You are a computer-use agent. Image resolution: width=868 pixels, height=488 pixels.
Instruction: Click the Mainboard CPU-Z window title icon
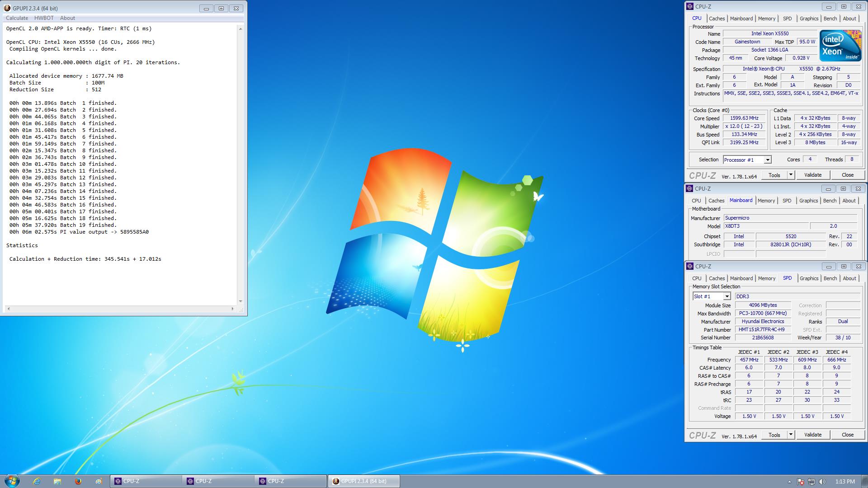pyautogui.click(x=689, y=188)
